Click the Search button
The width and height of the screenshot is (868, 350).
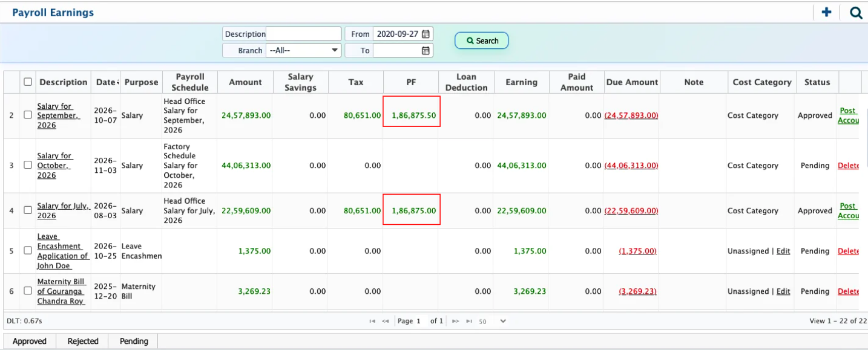click(x=482, y=41)
